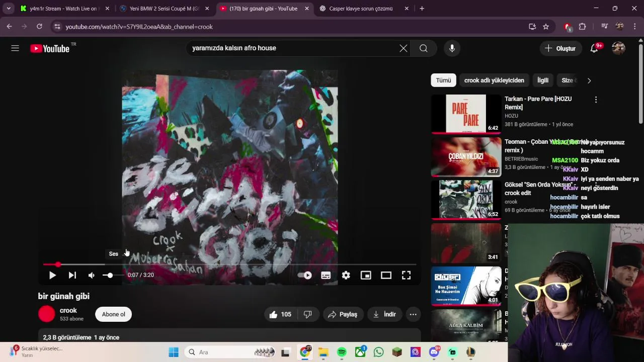View site information icon in address bar
The image size is (644, 362).
tap(57, 27)
